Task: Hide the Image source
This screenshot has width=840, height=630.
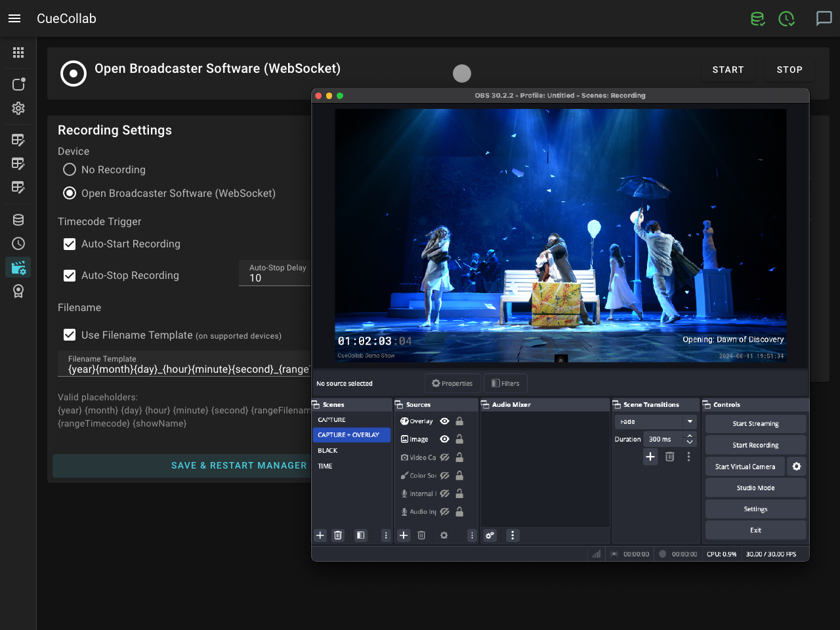Action: (x=444, y=439)
